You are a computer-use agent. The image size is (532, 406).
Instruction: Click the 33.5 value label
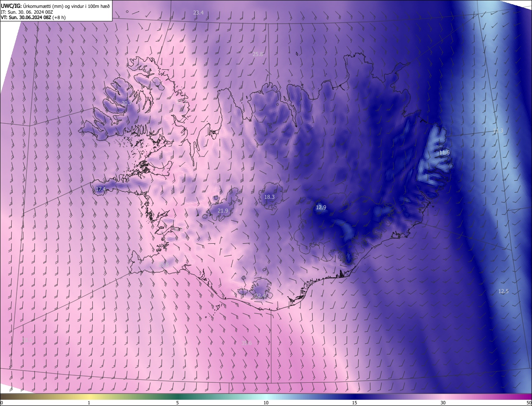click(x=27, y=340)
